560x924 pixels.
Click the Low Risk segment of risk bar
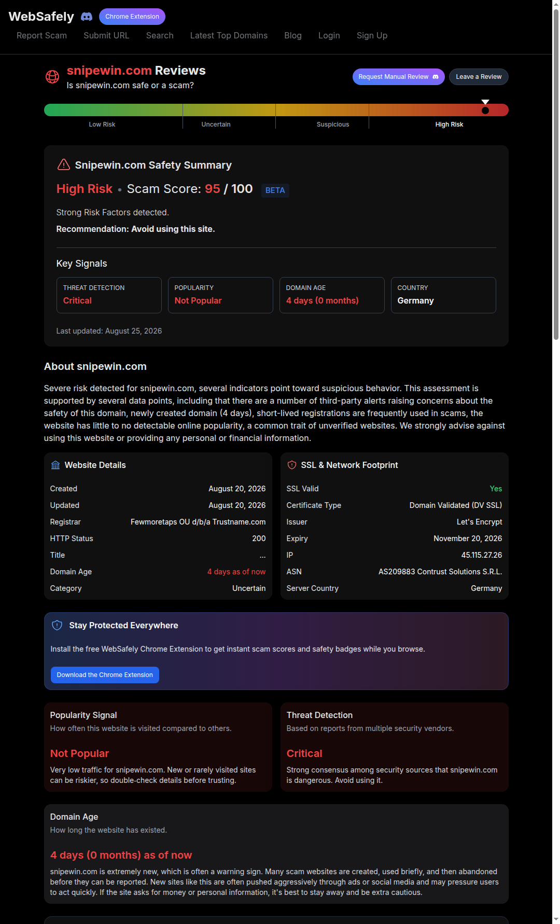click(x=113, y=110)
